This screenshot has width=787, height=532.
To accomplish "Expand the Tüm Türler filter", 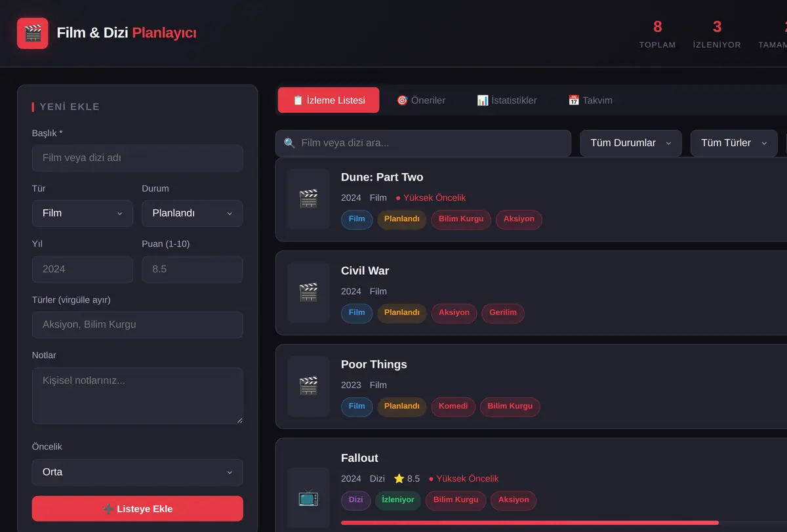I will coord(734,143).
